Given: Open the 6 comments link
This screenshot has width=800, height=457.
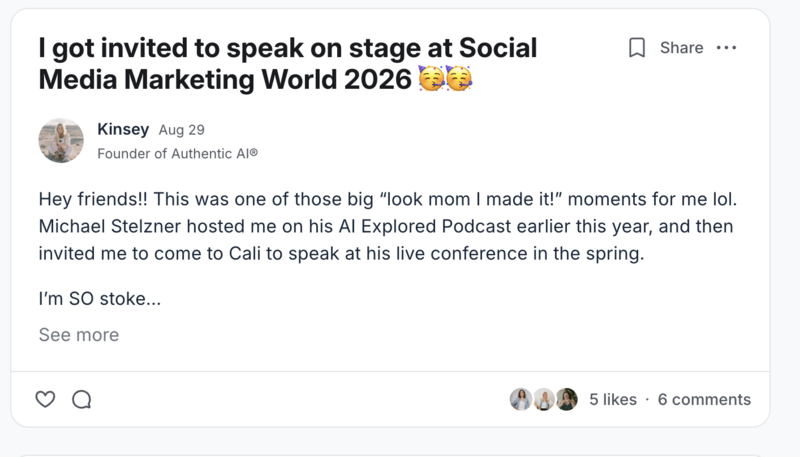Looking at the screenshot, I should 704,399.
